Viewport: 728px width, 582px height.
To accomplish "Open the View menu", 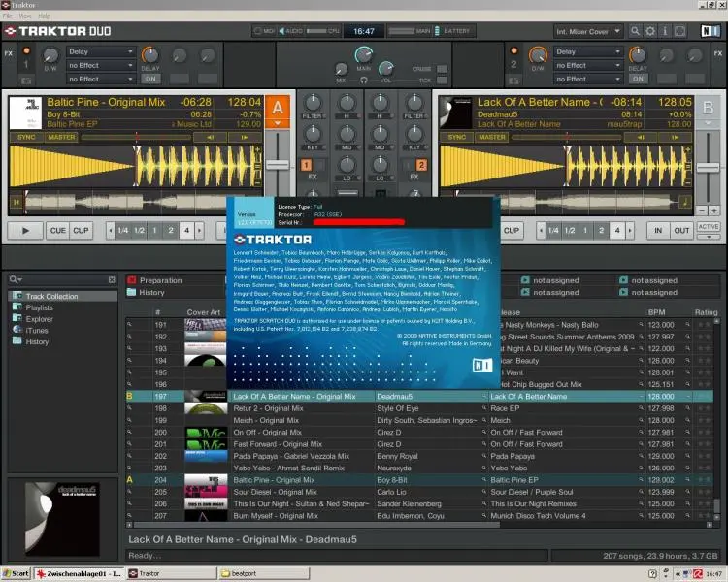I will point(24,17).
